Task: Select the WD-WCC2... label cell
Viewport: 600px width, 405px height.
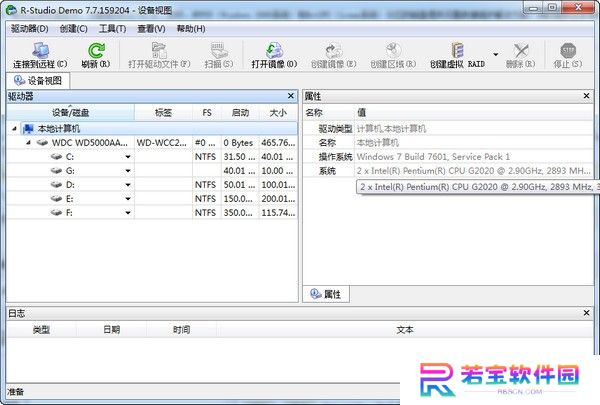Action: (x=163, y=143)
